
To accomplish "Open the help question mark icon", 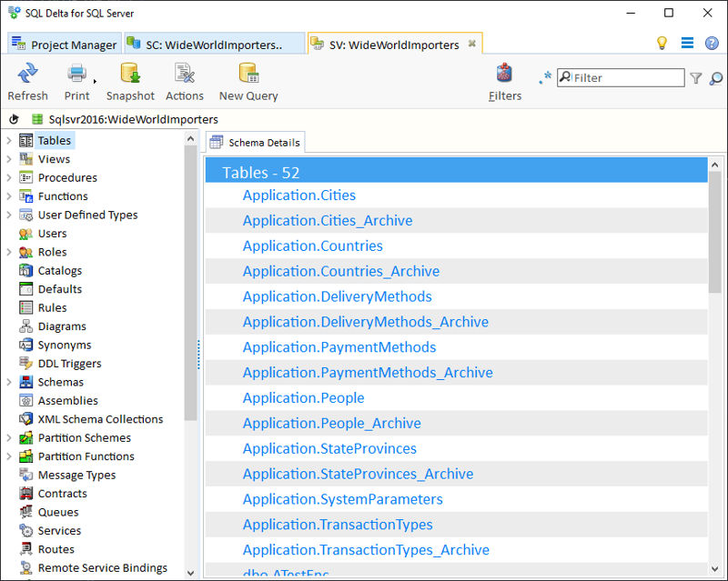I will (711, 43).
